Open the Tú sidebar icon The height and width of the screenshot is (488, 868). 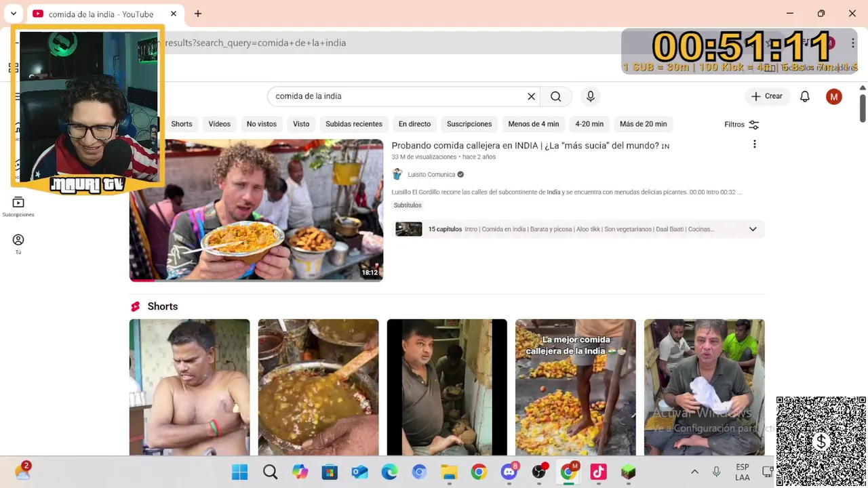(18, 244)
